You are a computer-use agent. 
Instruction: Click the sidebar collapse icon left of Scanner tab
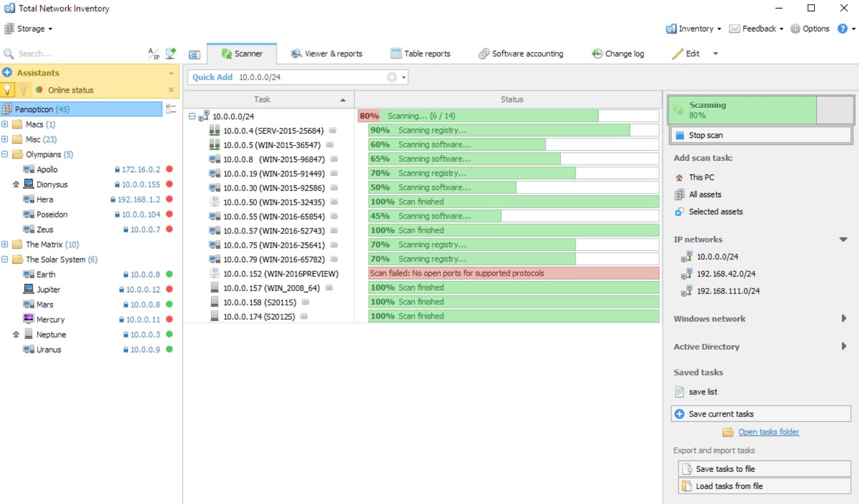pos(195,54)
